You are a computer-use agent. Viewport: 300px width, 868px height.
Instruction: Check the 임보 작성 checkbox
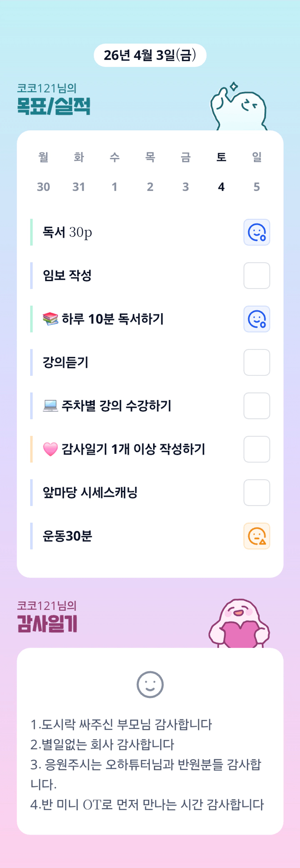click(256, 275)
